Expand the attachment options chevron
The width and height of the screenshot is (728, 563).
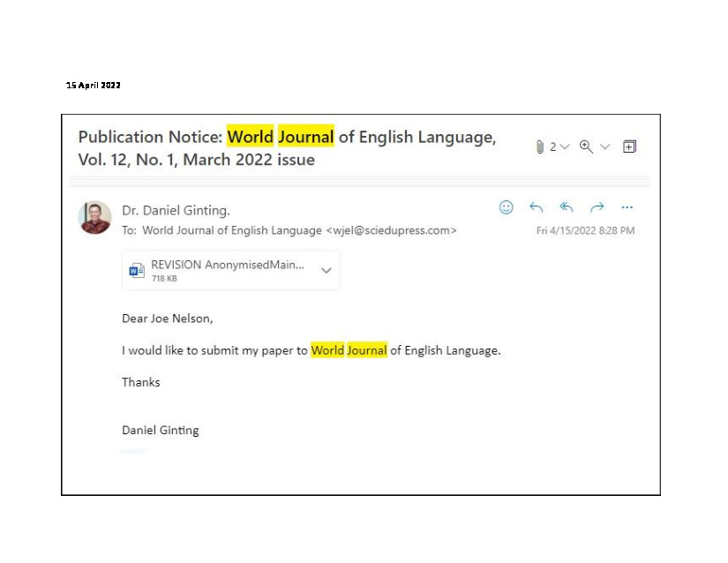pyautogui.click(x=326, y=270)
